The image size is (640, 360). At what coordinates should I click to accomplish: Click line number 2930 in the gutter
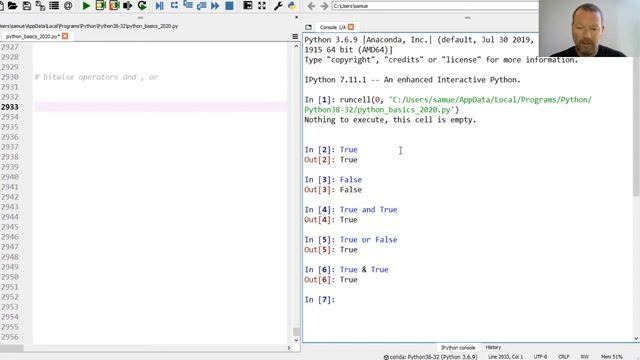(x=10, y=77)
